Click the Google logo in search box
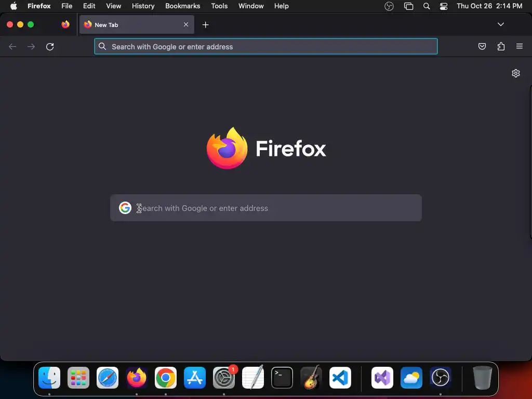The width and height of the screenshot is (532, 399). pyautogui.click(x=125, y=208)
